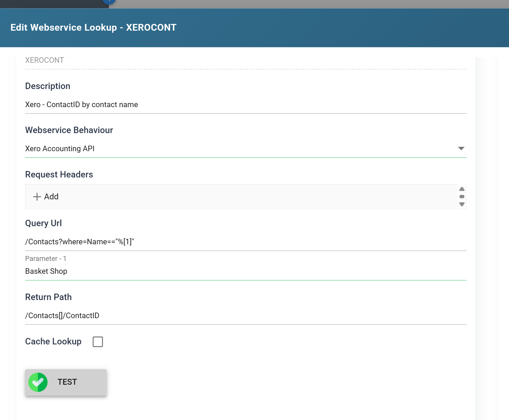Click the green checkmark icon on TEST
509x420 pixels.
(38, 382)
